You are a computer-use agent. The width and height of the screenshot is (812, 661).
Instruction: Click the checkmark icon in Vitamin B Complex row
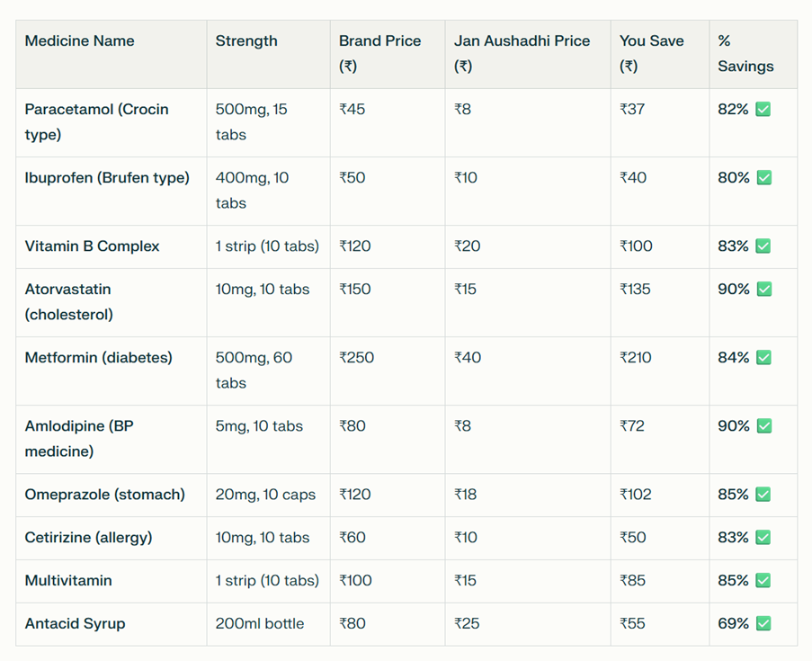(763, 246)
